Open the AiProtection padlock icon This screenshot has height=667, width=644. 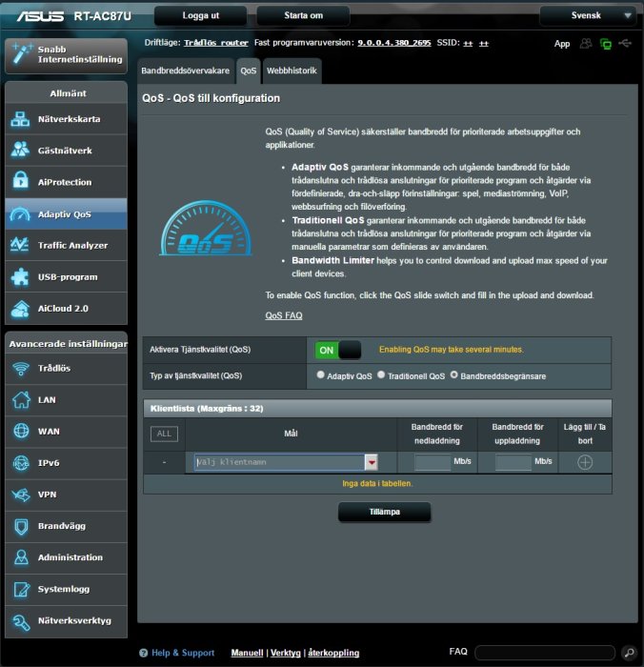point(20,182)
